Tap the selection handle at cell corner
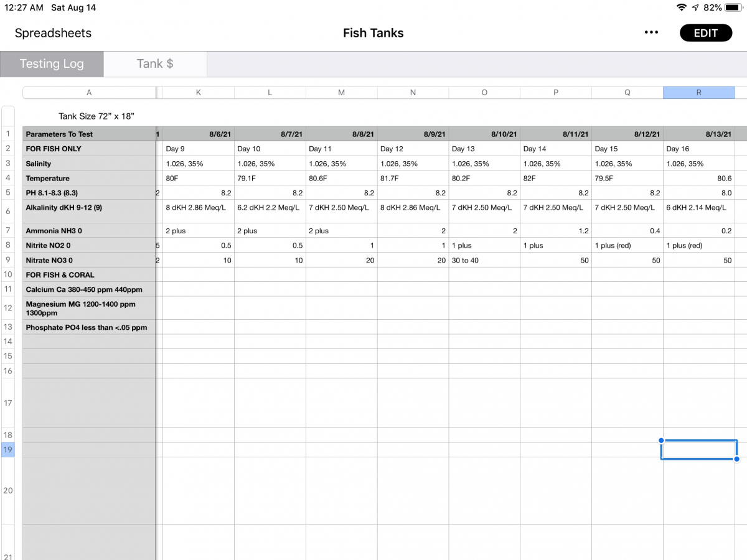This screenshot has height=560, width=747. click(x=737, y=459)
